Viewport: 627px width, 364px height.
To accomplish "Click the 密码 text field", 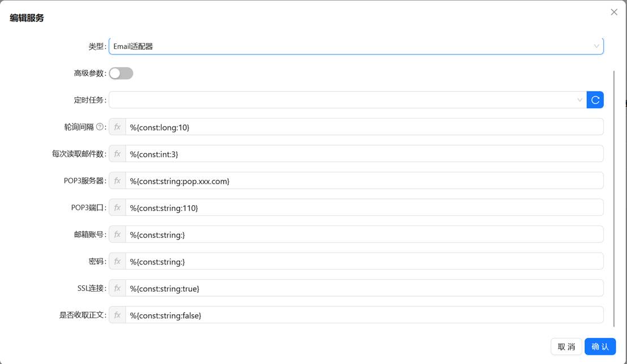I will click(x=364, y=261).
